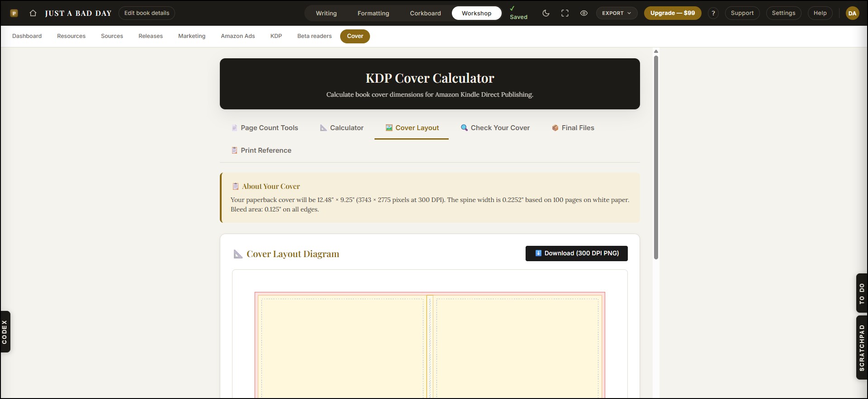The width and height of the screenshot is (868, 399).
Task: Click the scrollbar up arrow
Action: click(x=656, y=52)
